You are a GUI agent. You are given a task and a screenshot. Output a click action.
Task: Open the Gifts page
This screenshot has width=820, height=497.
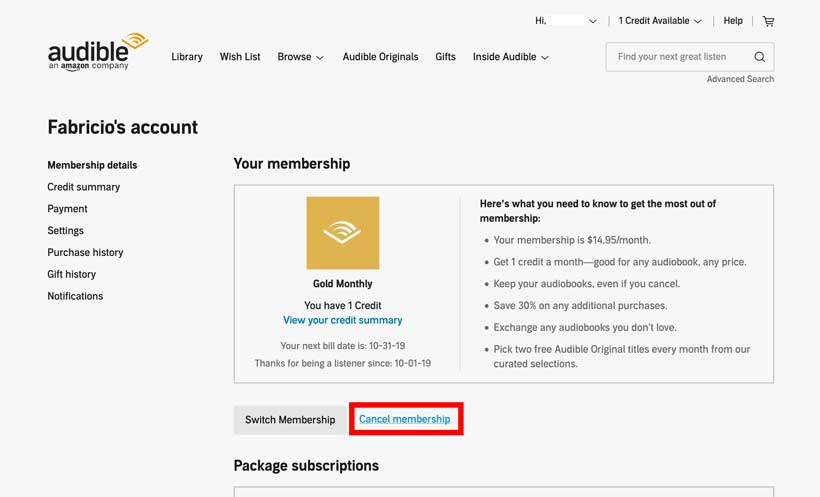[445, 57]
